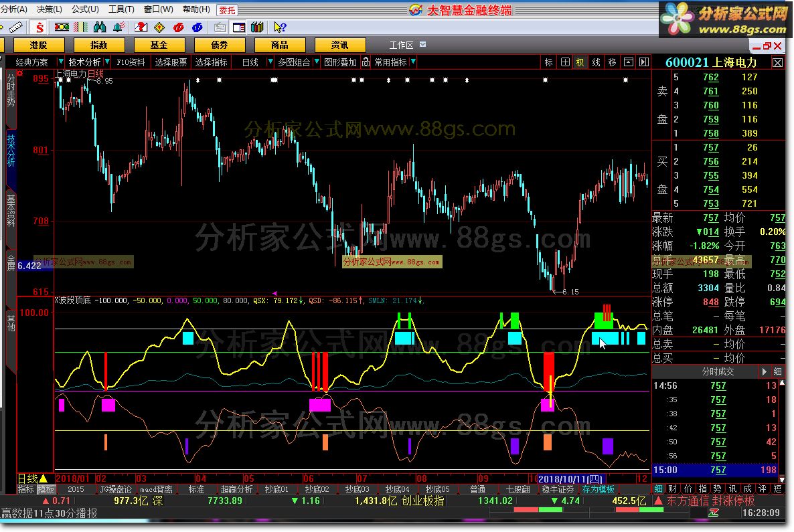The image size is (794, 532).
Task: Open the alarm bell alert tool
Action: coord(119,27)
